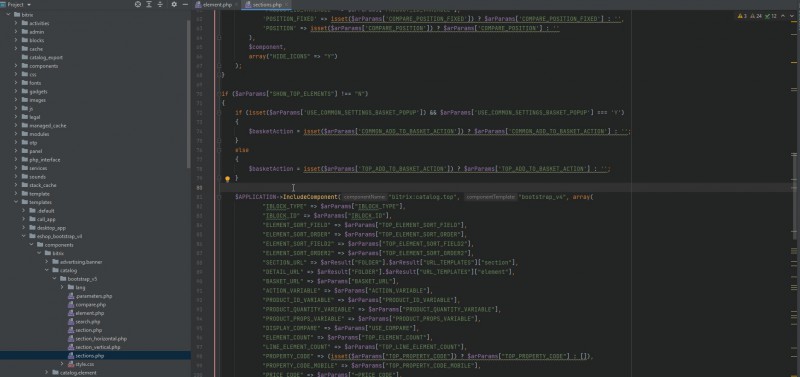Collapse bootstrap_v5 folder
800x377 pixels.
54,279
